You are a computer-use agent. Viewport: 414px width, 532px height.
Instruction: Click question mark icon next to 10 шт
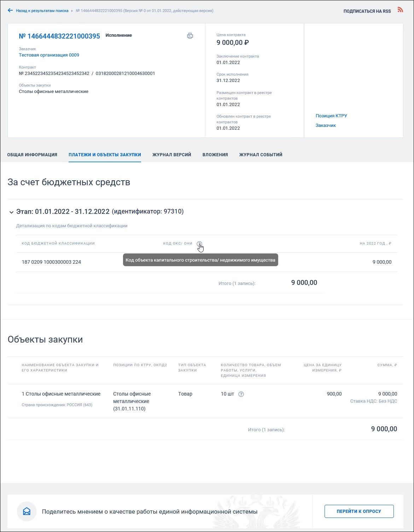click(241, 394)
